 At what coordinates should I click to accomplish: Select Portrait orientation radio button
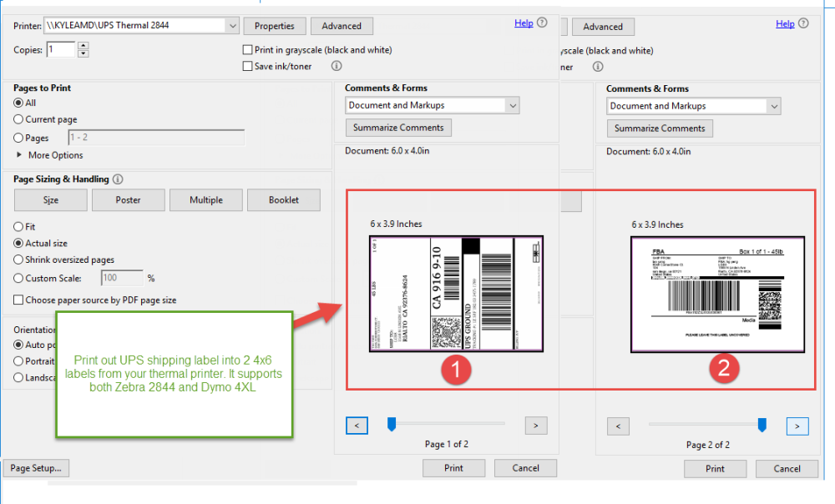(18, 361)
